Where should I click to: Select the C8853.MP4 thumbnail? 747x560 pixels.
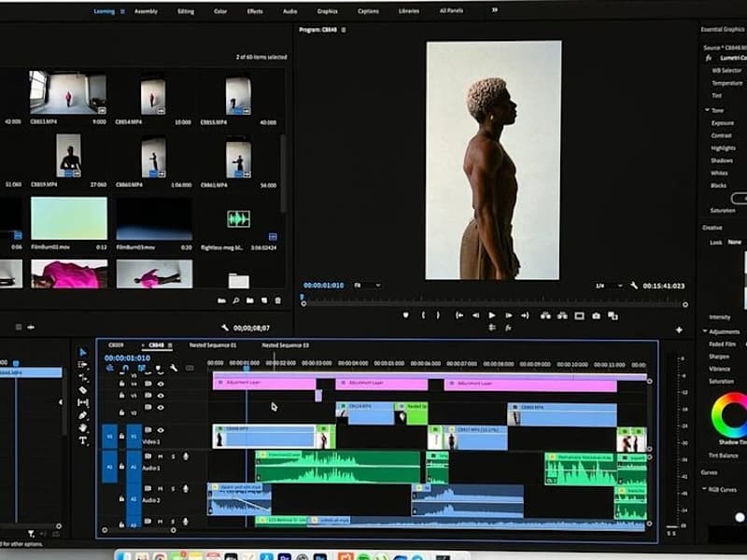(x=67, y=92)
